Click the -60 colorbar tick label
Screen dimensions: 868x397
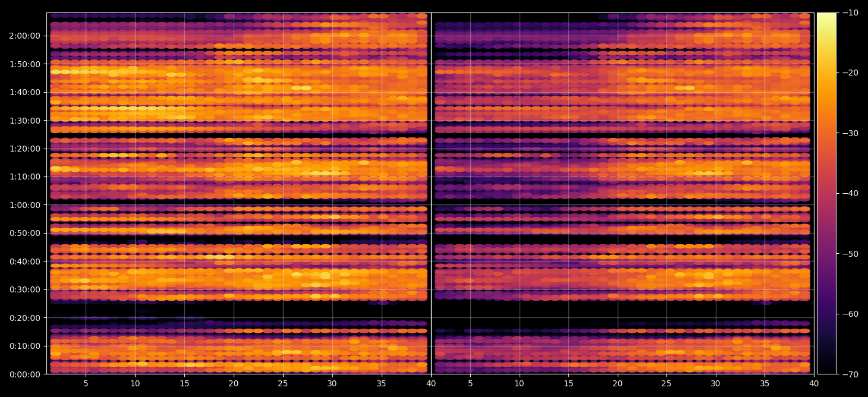850,314
